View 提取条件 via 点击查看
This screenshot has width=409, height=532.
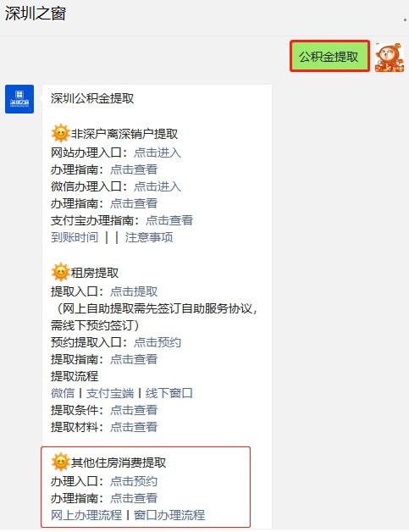[134, 410]
